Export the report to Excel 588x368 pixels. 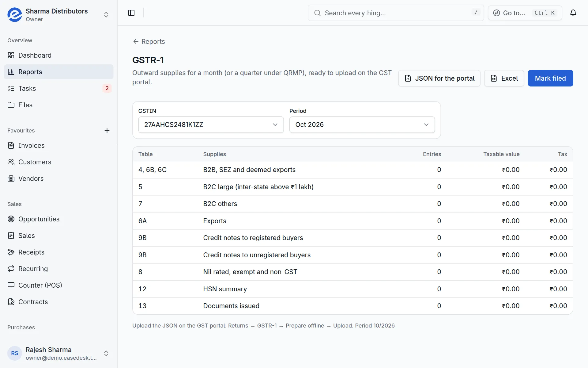click(x=504, y=78)
